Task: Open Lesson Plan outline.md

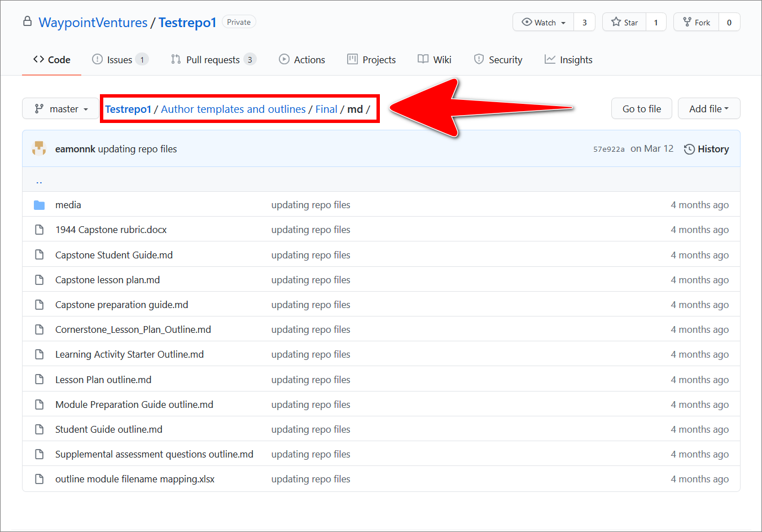Action: (x=103, y=380)
